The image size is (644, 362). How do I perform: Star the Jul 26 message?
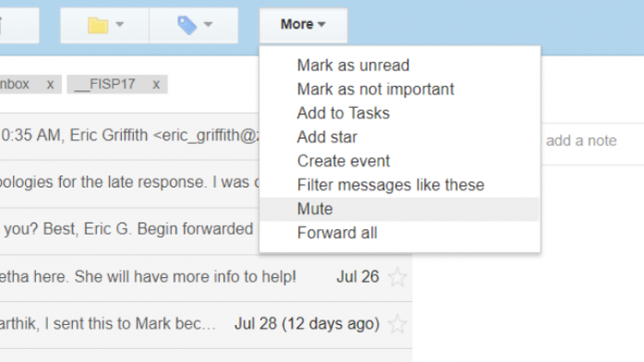point(398,277)
